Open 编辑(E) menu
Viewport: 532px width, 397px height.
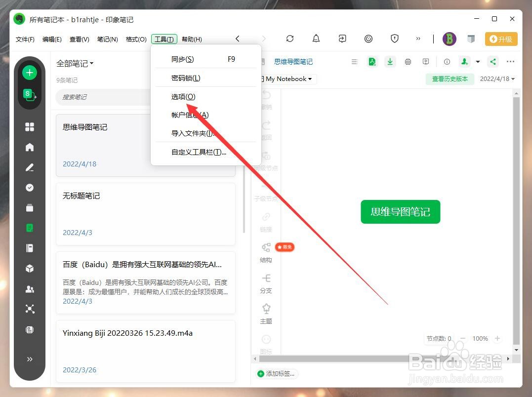[x=52, y=40]
